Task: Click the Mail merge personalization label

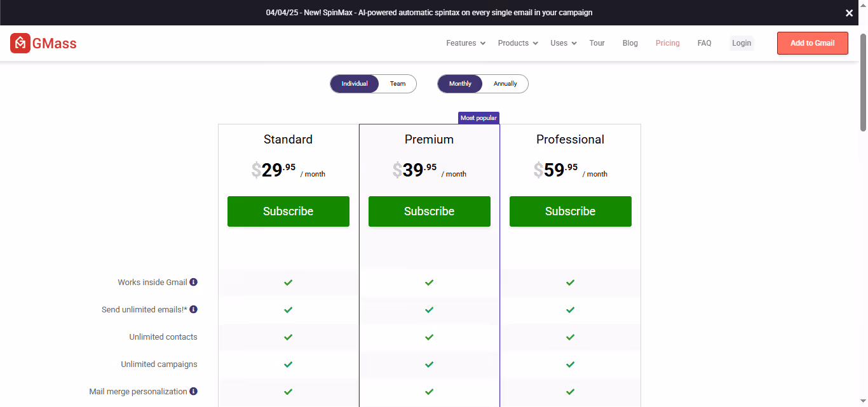Action: 139,392
